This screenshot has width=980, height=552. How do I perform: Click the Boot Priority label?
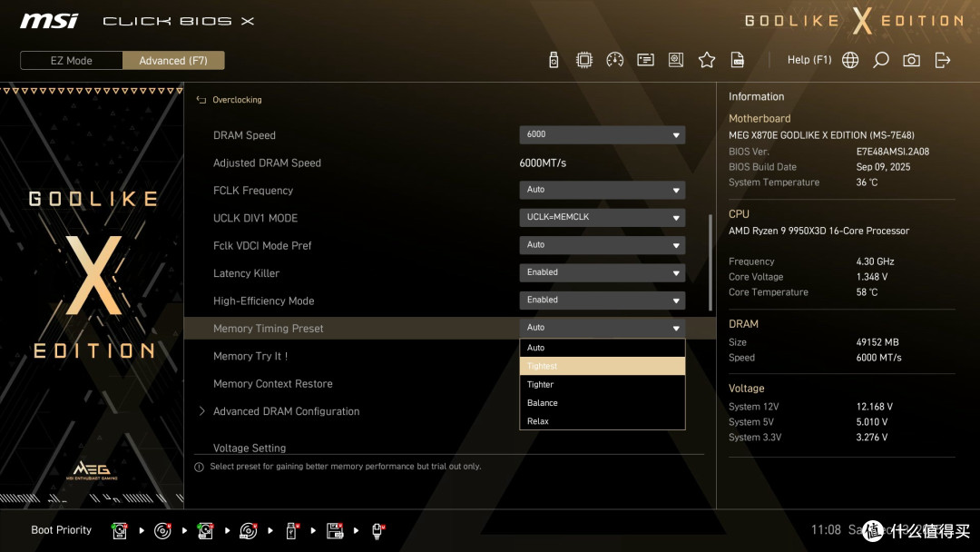[x=62, y=529]
